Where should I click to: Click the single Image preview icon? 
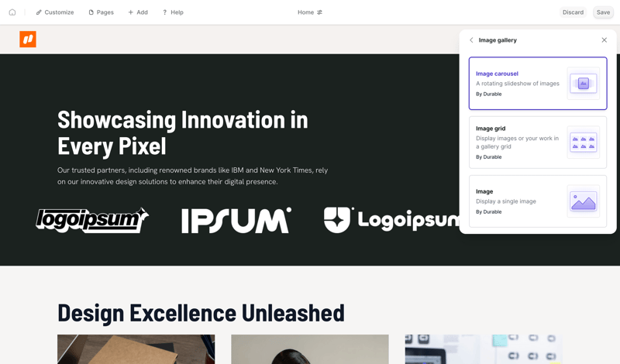tap(583, 201)
